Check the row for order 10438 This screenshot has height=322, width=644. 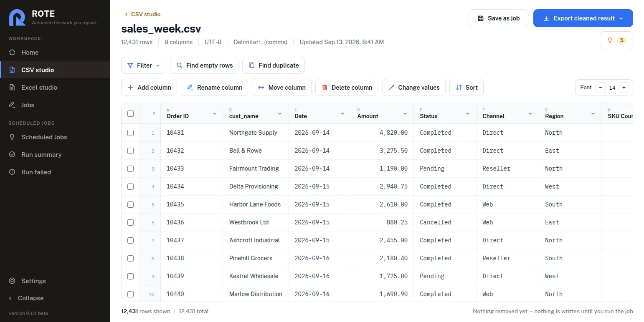(130, 258)
